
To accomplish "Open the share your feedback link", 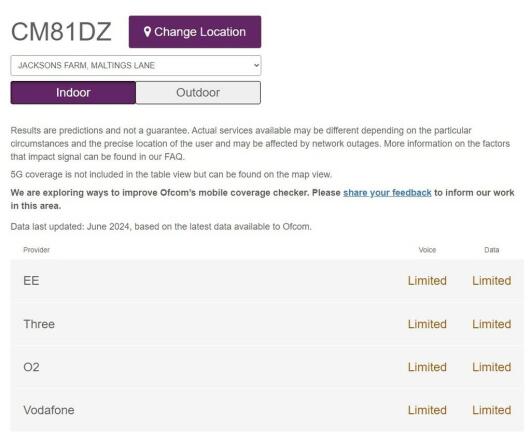I will [387, 193].
